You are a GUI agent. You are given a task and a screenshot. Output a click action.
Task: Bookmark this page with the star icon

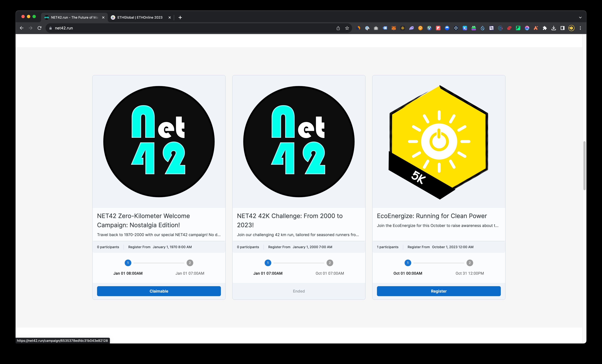(347, 28)
